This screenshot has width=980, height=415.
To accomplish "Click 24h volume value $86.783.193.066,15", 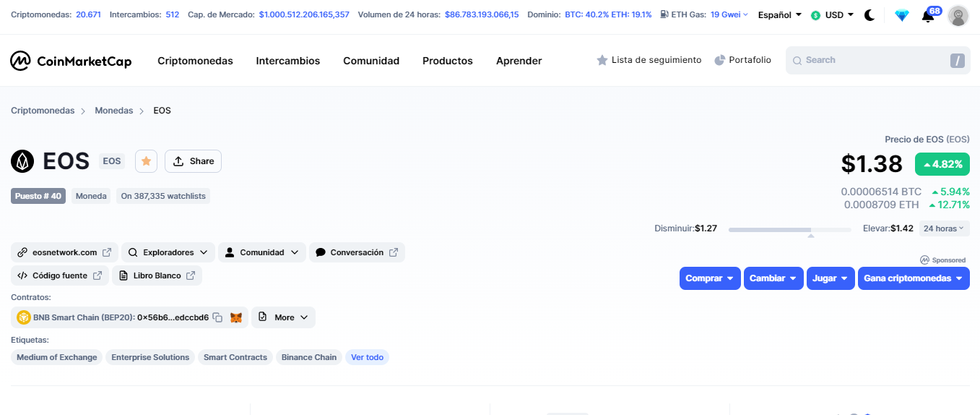I will click(x=482, y=14).
